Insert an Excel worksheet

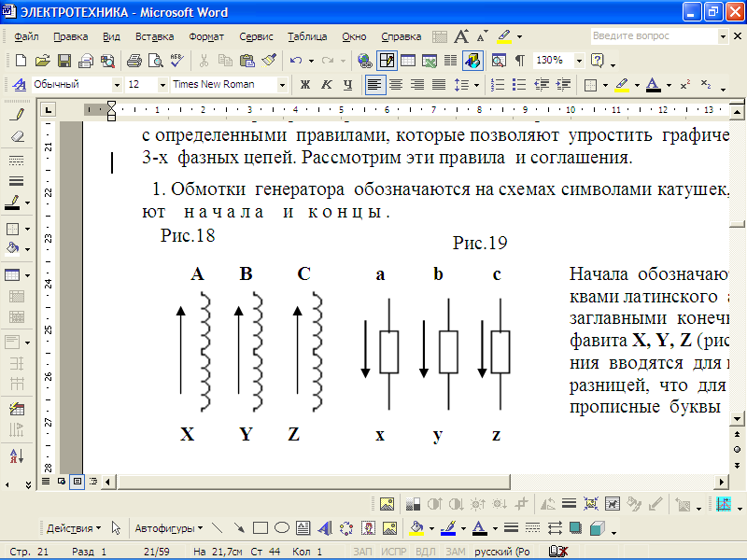point(430,61)
